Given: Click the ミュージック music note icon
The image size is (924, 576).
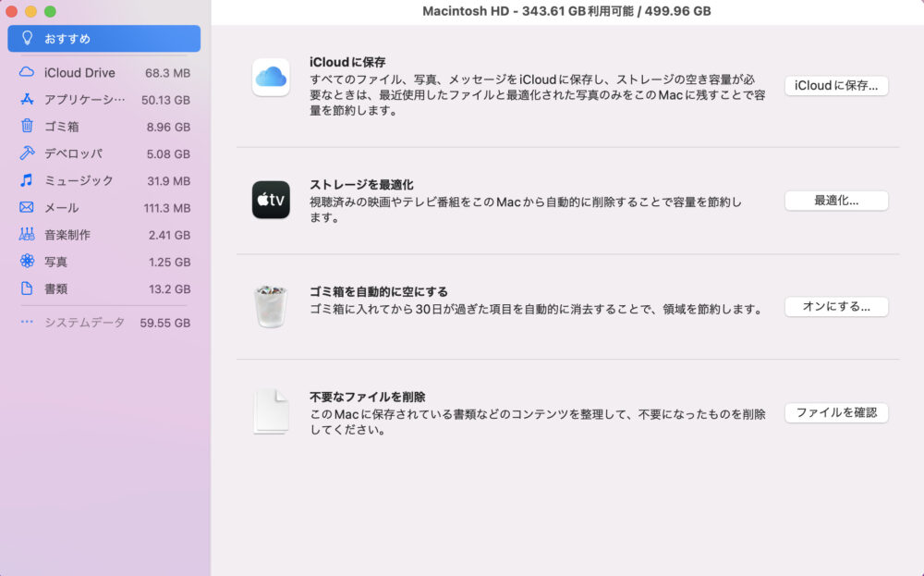Looking at the screenshot, I should click(x=27, y=179).
